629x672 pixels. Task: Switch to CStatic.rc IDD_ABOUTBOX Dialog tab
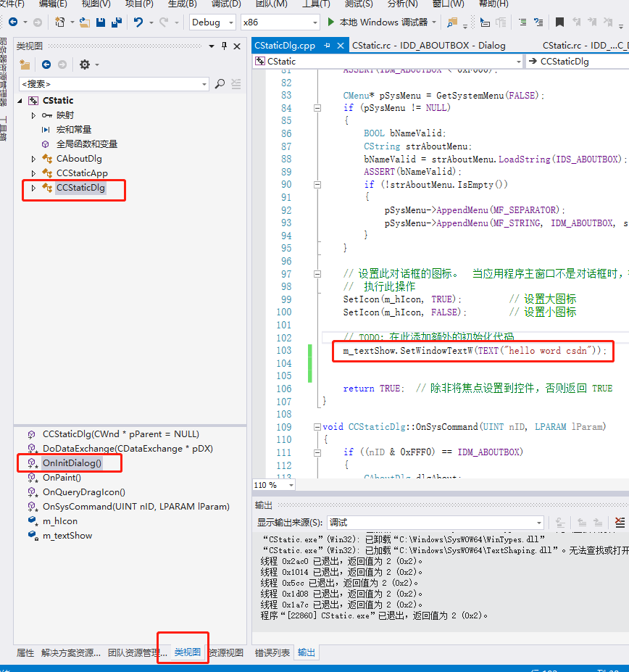428,46
